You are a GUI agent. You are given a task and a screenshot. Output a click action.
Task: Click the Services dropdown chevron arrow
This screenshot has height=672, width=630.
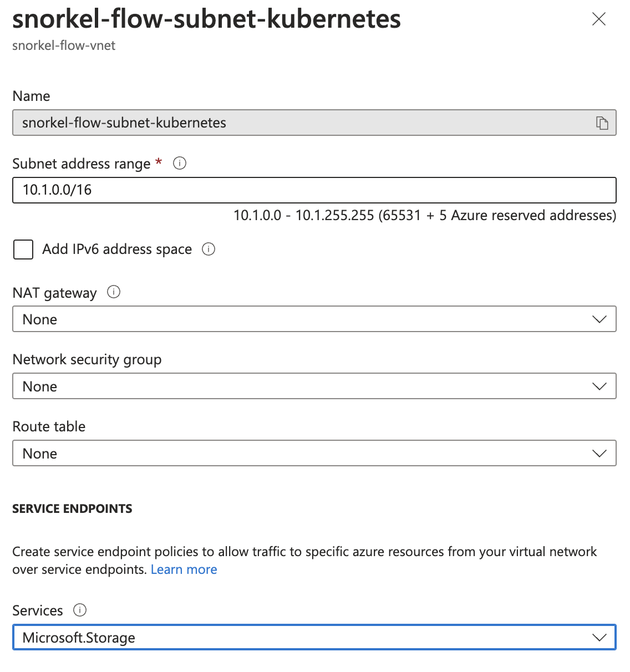[599, 638]
